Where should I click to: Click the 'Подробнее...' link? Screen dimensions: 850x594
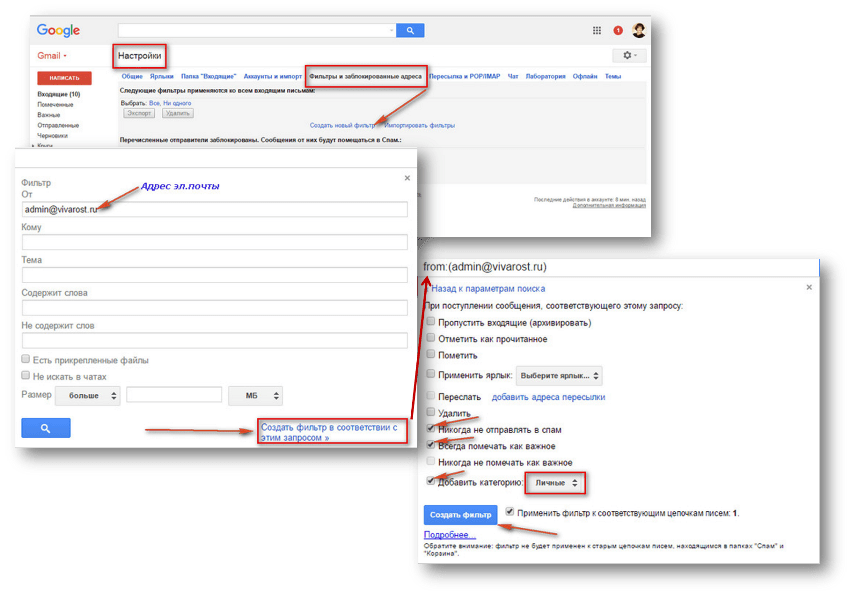click(449, 534)
